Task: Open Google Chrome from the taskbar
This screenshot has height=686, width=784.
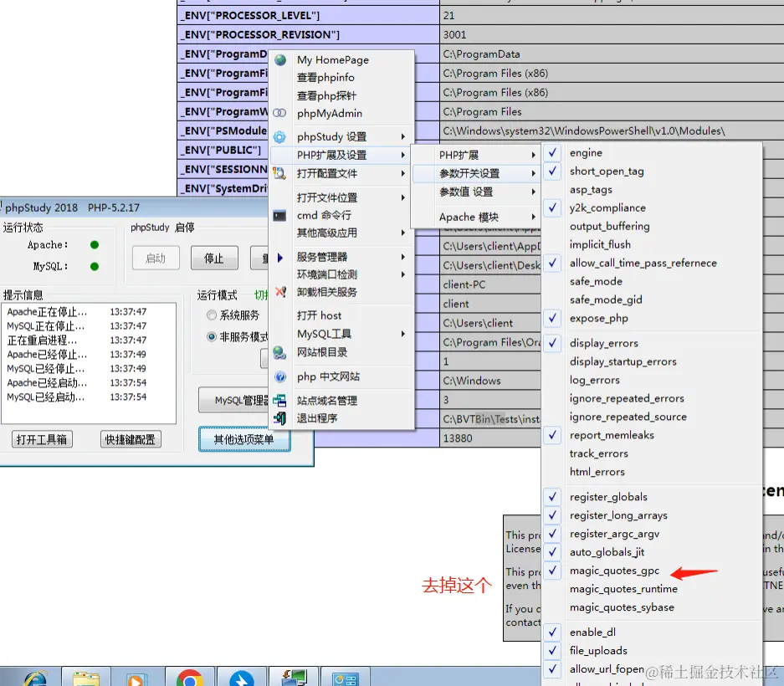Action: 189,678
